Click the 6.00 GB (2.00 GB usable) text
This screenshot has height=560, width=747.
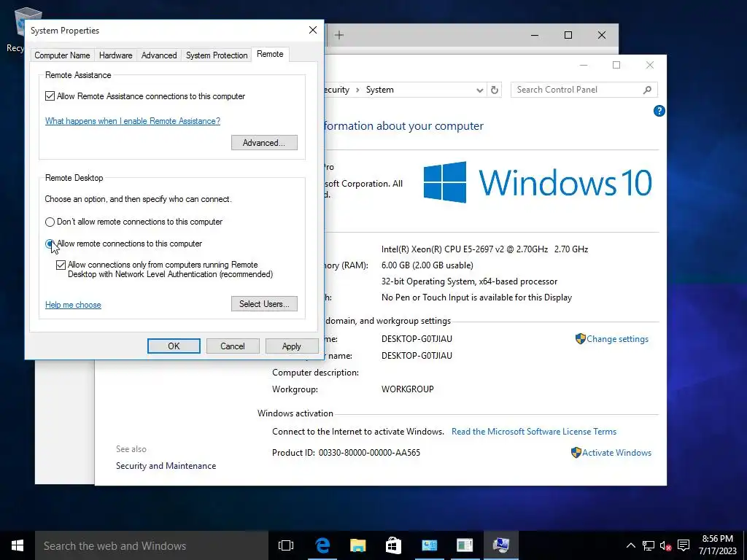[427, 265]
